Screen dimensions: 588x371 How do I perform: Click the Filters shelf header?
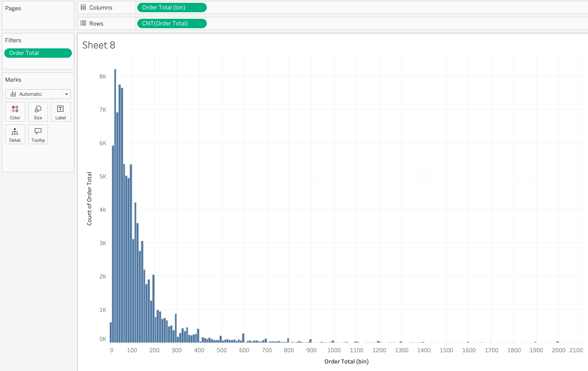click(x=13, y=40)
